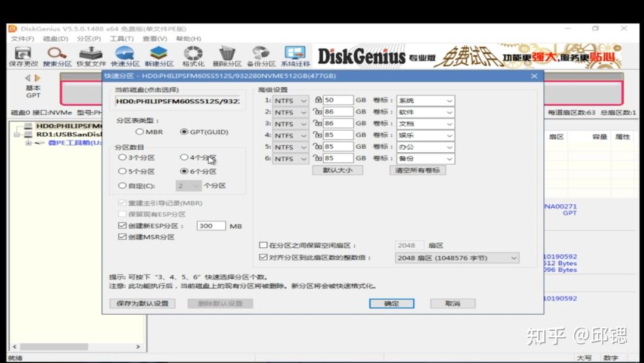Click the DiskGenius banner advertisement

click(x=469, y=56)
